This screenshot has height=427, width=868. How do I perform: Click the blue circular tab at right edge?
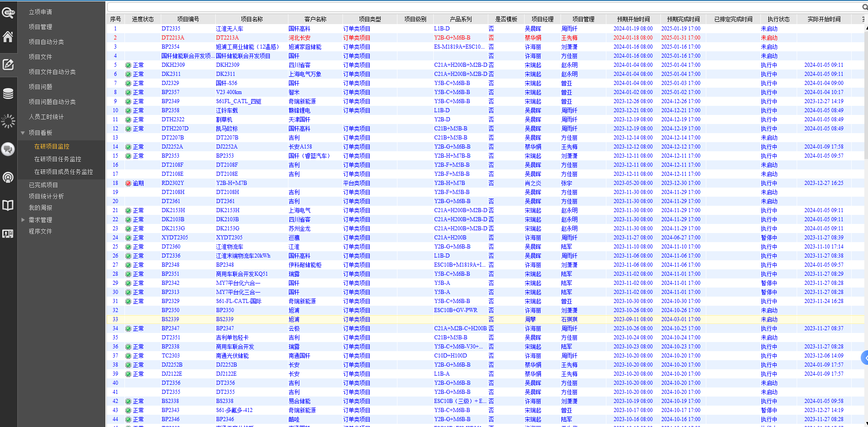864,357
